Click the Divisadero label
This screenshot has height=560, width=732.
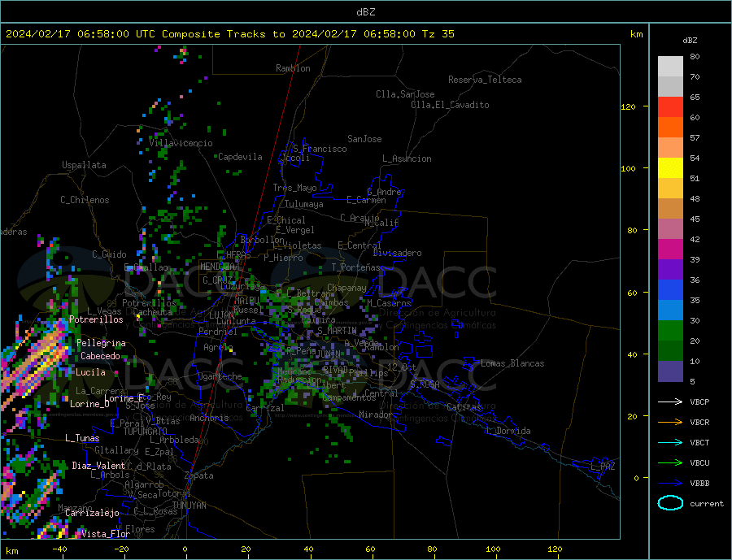(397, 253)
